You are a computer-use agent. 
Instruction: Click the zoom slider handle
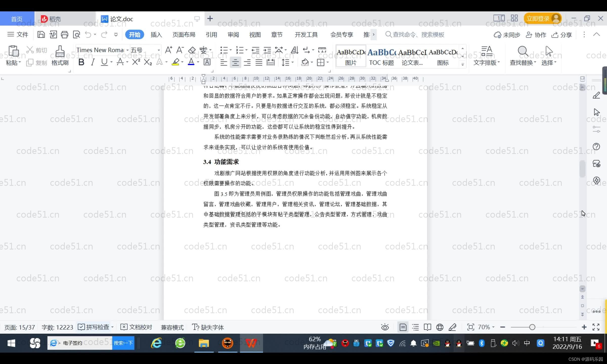532,327
